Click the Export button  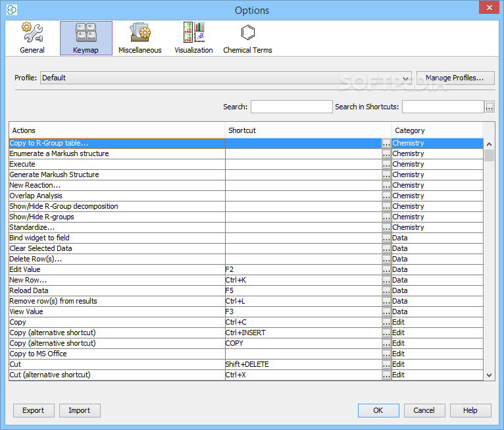34,411
